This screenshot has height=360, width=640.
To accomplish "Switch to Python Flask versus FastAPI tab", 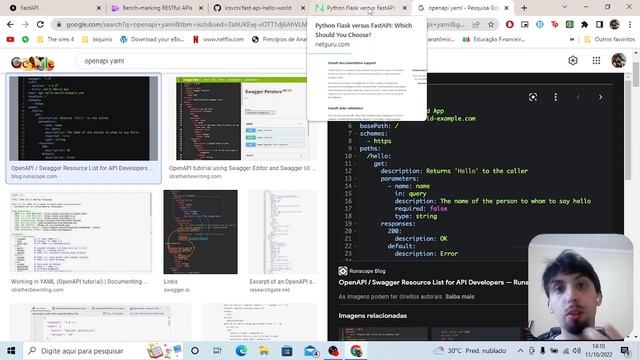I will tap(362, 8).
